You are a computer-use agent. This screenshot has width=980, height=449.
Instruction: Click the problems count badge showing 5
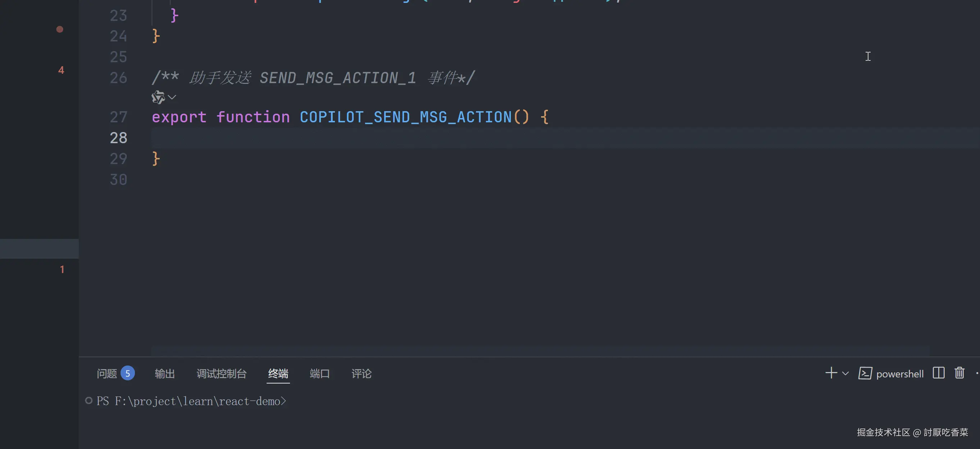(128, 373)
